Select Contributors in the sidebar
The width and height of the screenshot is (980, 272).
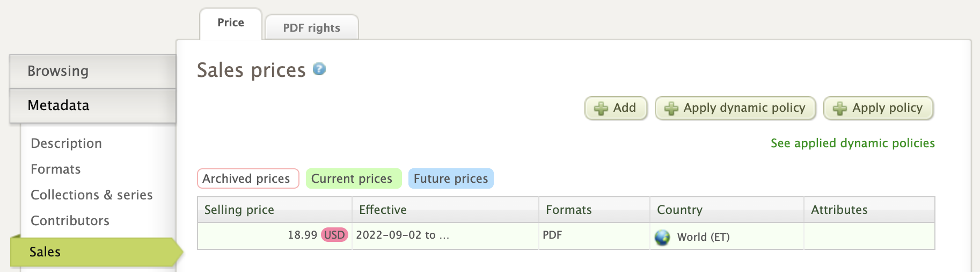pyautogui.click(x=70, y=221)
